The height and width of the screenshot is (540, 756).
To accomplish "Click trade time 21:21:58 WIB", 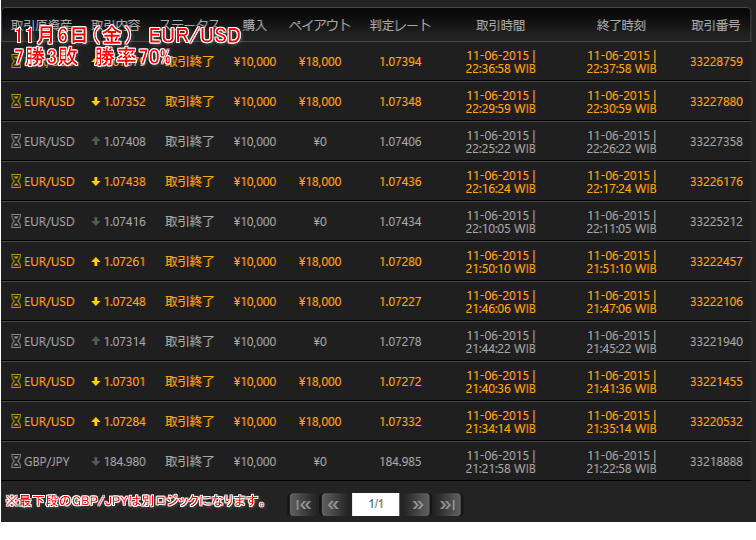I will 500,469.
